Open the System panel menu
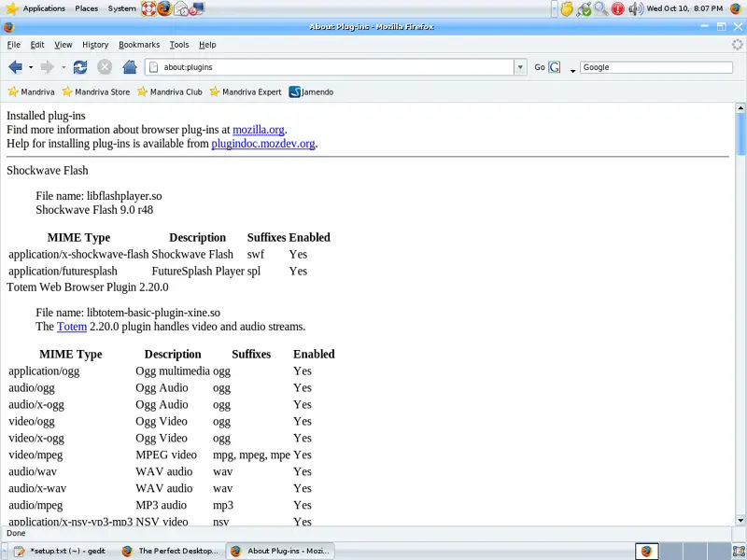This screenshot has width=747, height=560. coord(121,8)
